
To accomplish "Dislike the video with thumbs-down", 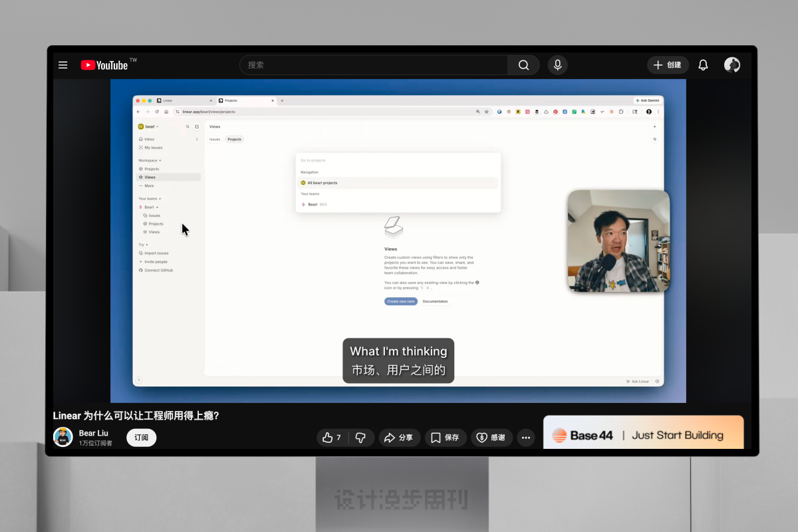I will click(360, 438).
